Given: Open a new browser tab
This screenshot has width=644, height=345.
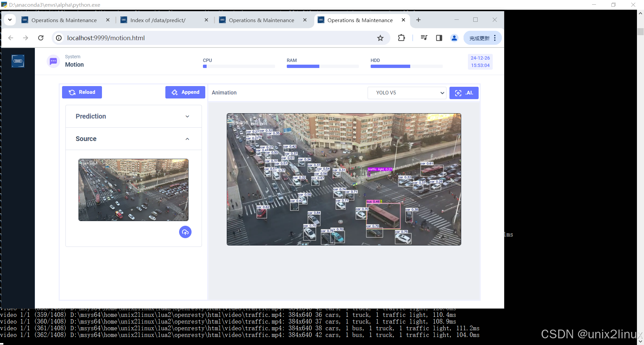Looking at the screenshot, I should click(418, 20).
